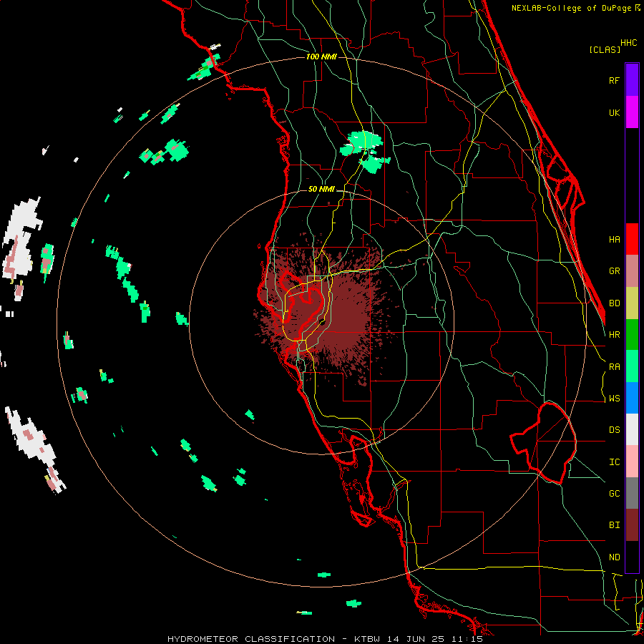644x644 pixels.
Task: Click the BD yellow legend swatch
Action: [x=632, y=303]
